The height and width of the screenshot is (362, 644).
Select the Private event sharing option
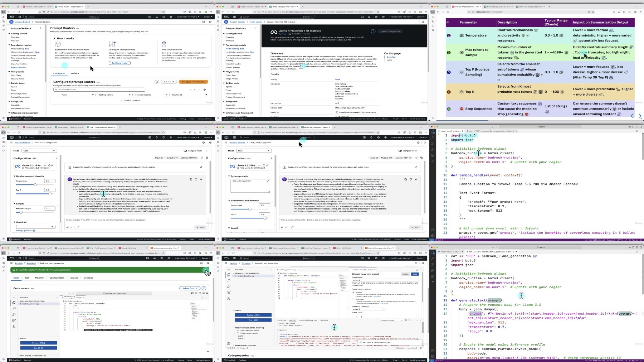[353, 292]
